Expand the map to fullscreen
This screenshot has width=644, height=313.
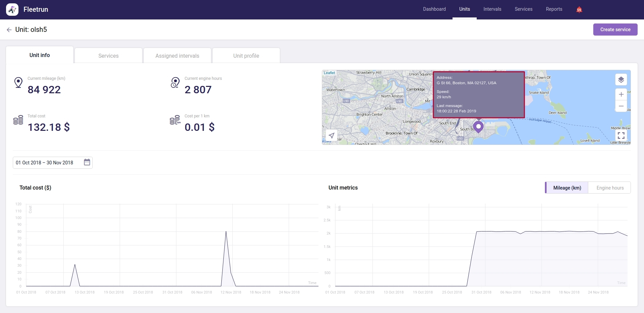point(621,136)
